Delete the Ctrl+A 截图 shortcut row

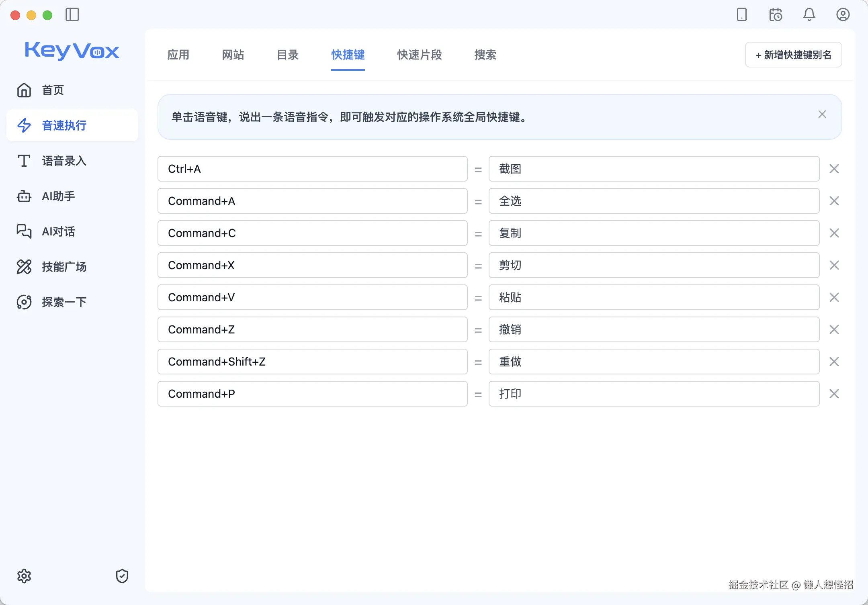coord(834,169)
